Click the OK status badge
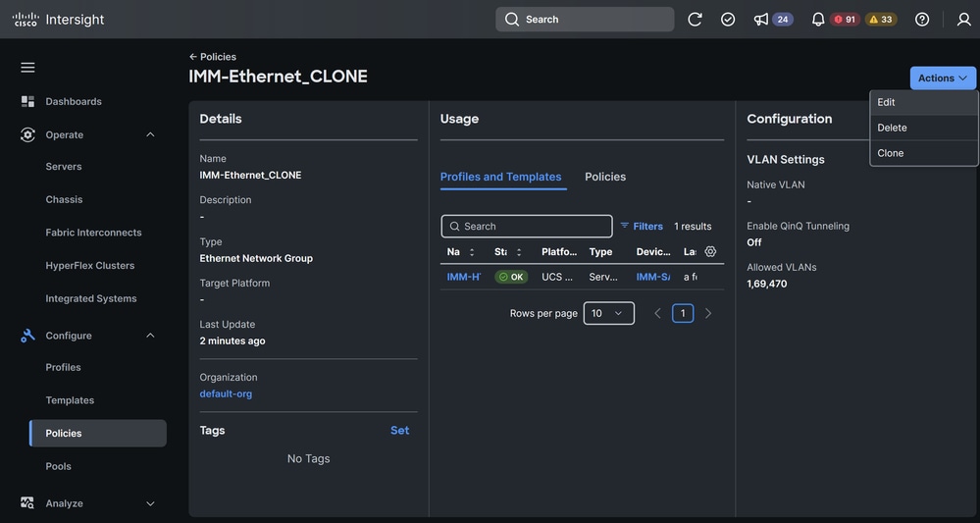Viewport: 980px width, 523px height. pos(511,277)
